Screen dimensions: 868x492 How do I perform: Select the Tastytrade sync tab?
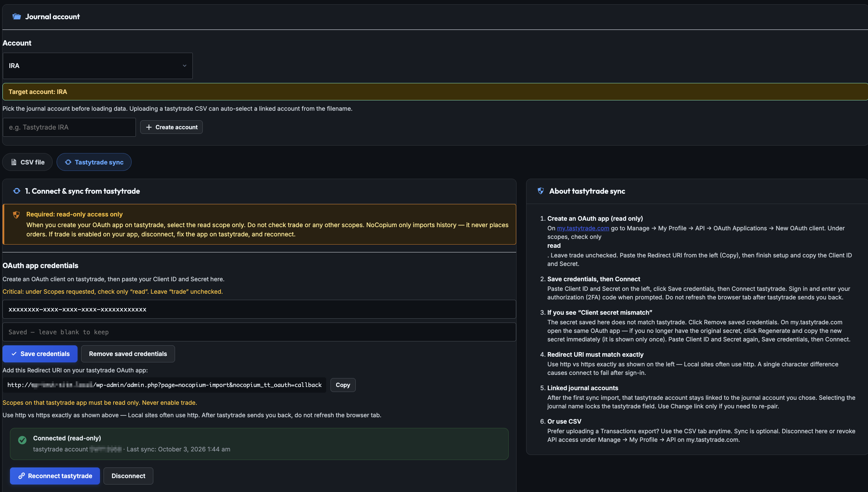tap(94, 162)
